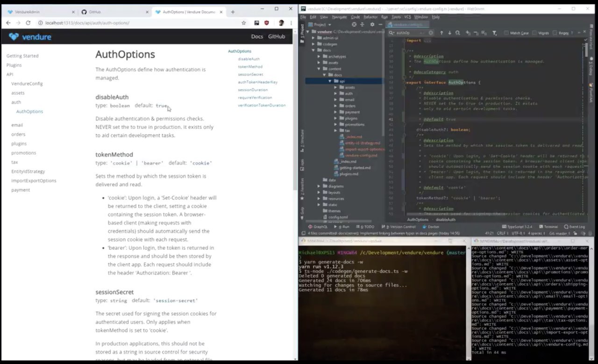The width and height of the screenshot is (598, 364).
Task: Select the vendure-config.ts editor tab
Action: point(408,24)
